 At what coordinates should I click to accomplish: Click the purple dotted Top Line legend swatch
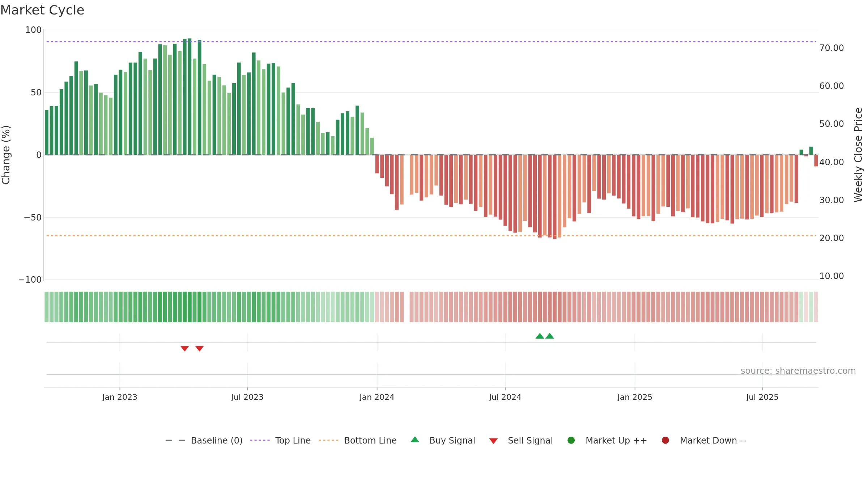click(x=260, y=440)
